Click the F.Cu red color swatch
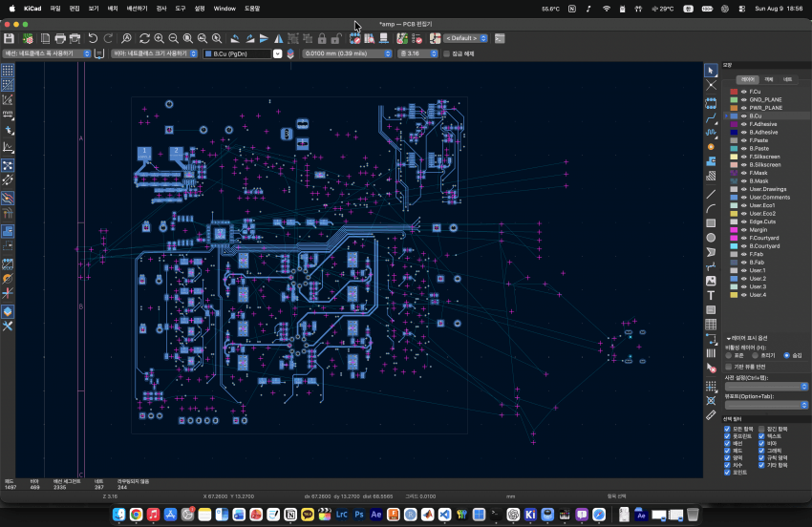Viewport: 812px width, 527px height. point(734,92)
